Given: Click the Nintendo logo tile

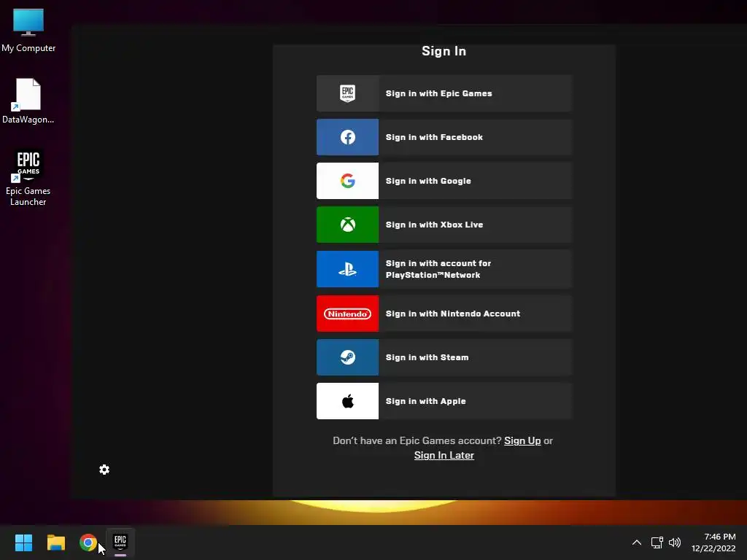Looking at the screenshot, I should (x=347, y=314).
